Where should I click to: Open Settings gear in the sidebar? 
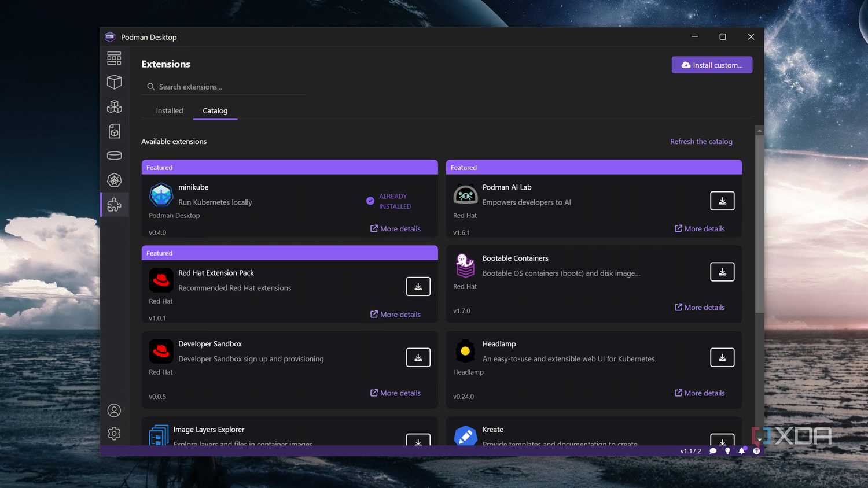point(114,434)
